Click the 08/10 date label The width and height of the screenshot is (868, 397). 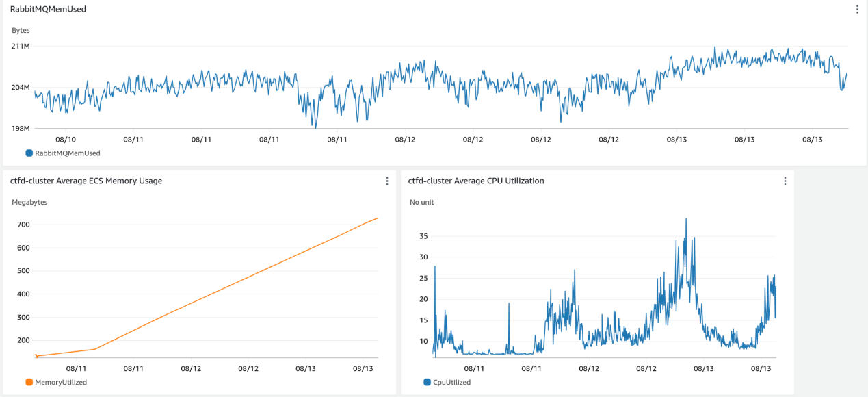(x=65, y=139)
